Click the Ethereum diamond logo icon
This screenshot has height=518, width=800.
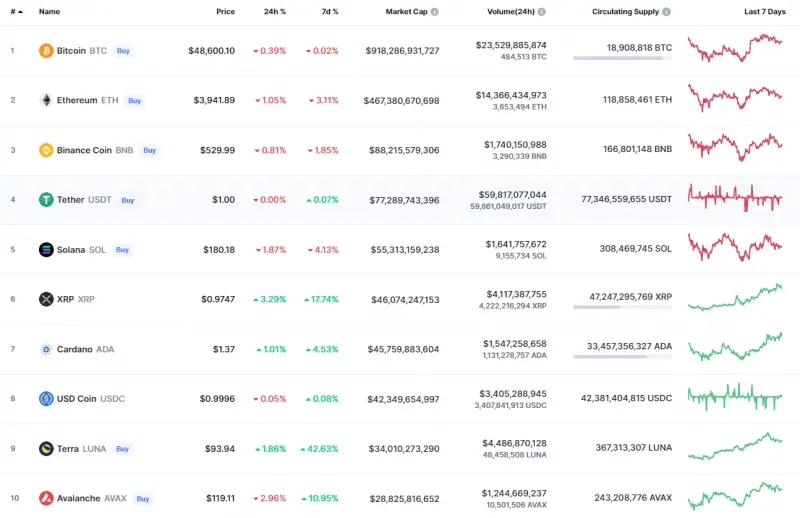(x=46, y=100)
